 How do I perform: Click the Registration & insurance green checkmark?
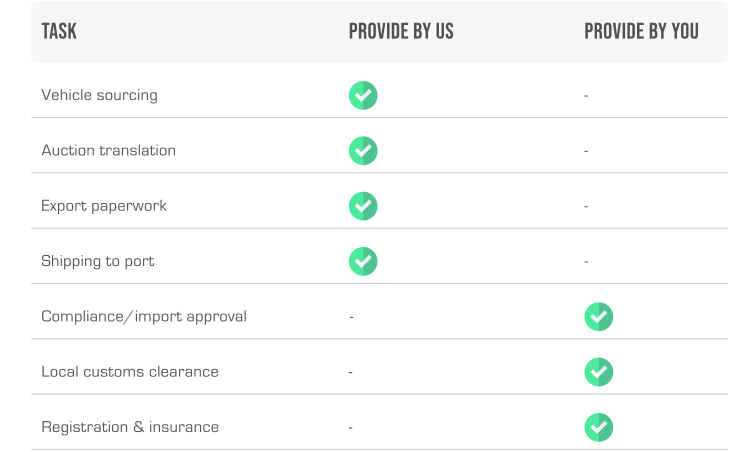[598, 427]
